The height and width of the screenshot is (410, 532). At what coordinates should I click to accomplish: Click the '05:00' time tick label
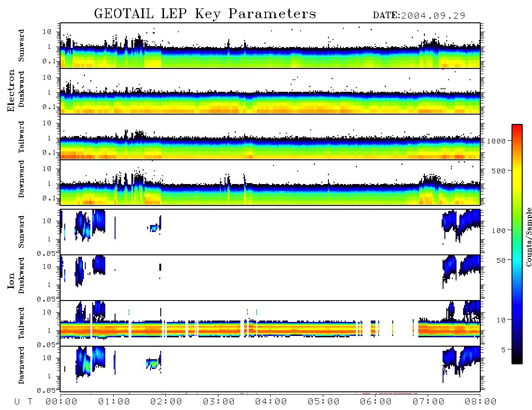tap(324, 402)
